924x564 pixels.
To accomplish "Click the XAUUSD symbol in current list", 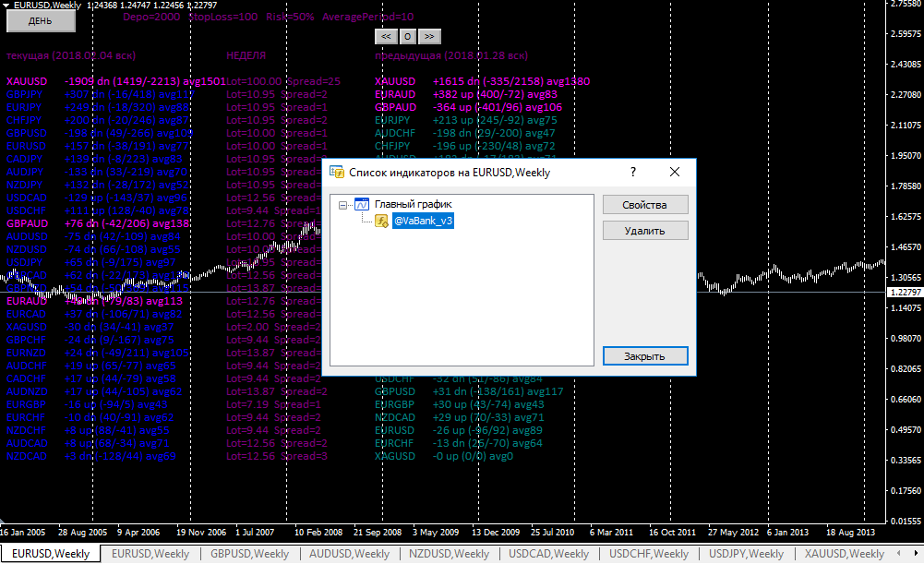I will 27,81.
